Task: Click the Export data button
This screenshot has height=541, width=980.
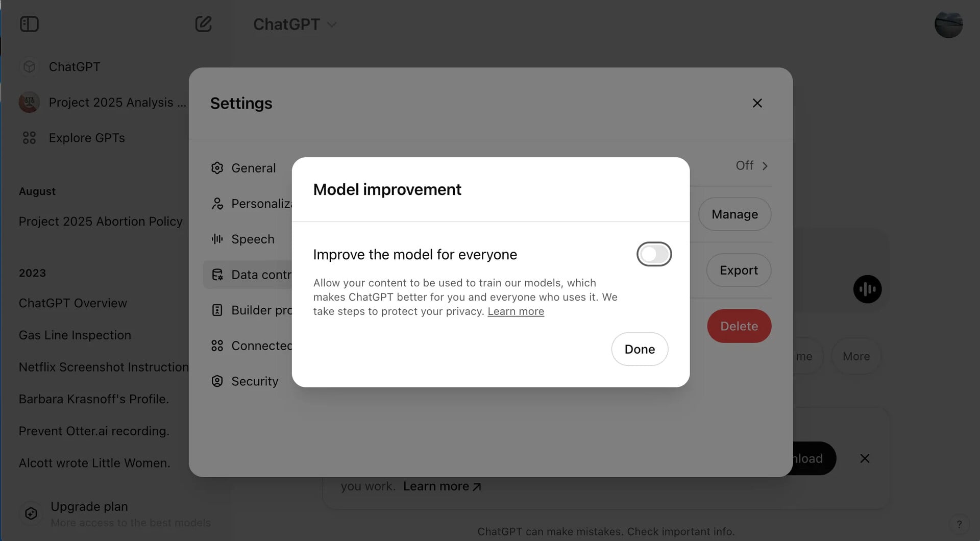Action: (739, 270)
